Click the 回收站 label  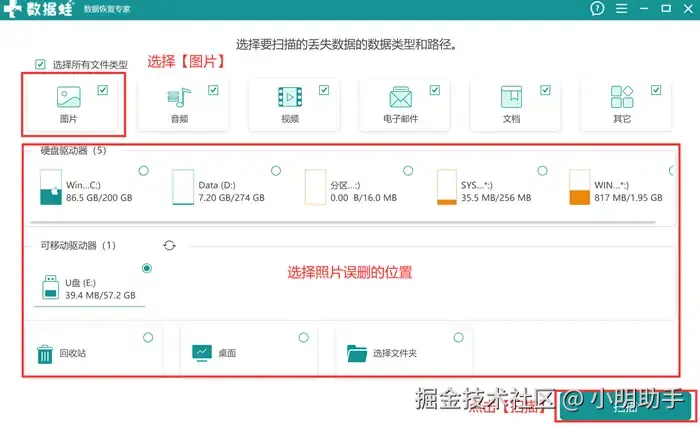(73, 353)
